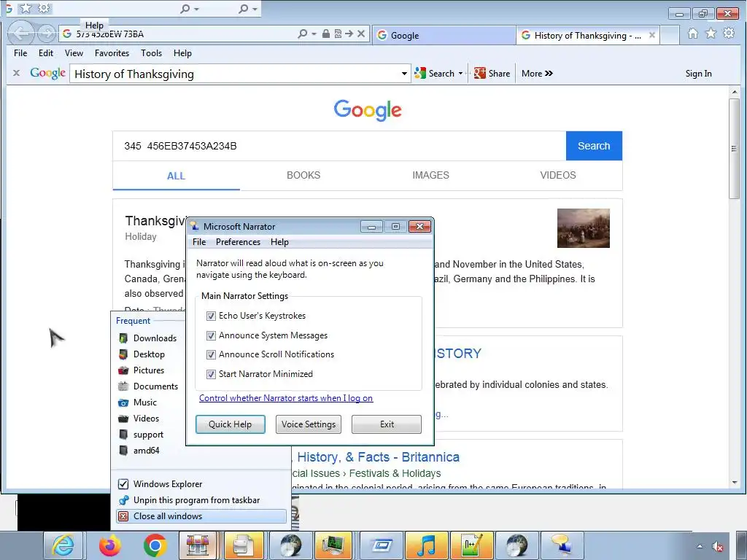
Task: Click the muted speaker tray icon
Action: (718, 547)
